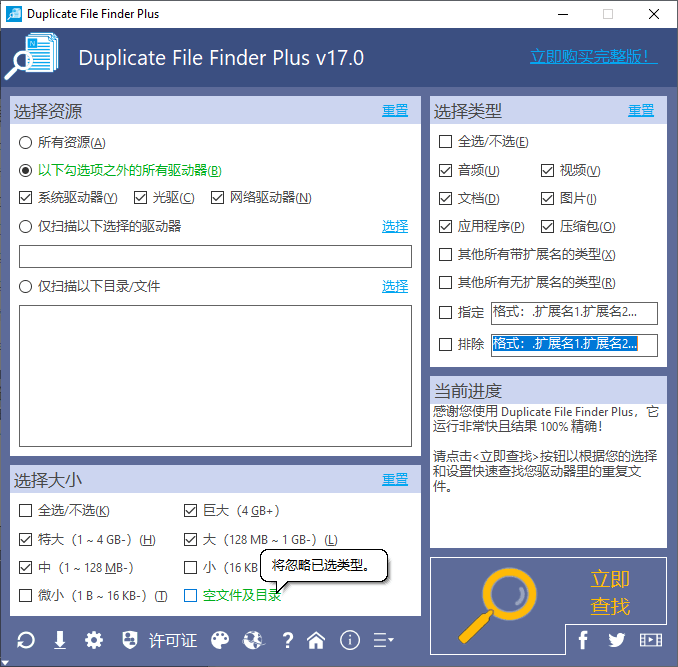Viewport: 678px width, 667px height.
Task: Click the download arrow icon
Action: coord(60,640)
